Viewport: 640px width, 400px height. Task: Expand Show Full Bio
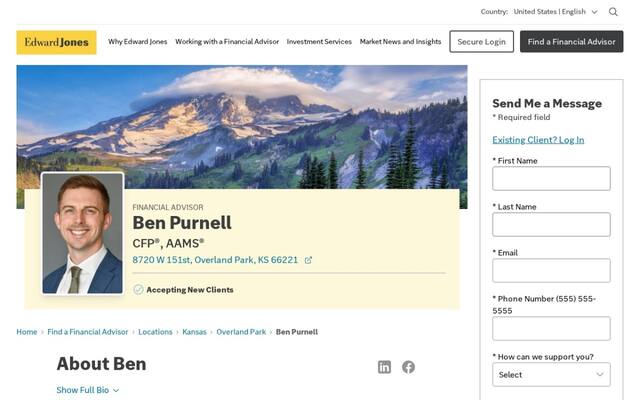tap(87, 390)
